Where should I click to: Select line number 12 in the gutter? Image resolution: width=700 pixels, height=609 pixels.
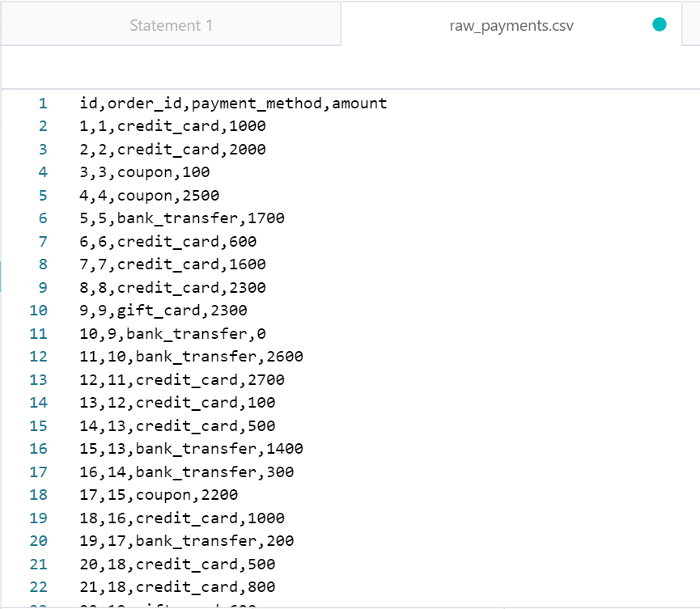[x=39, y=357]
